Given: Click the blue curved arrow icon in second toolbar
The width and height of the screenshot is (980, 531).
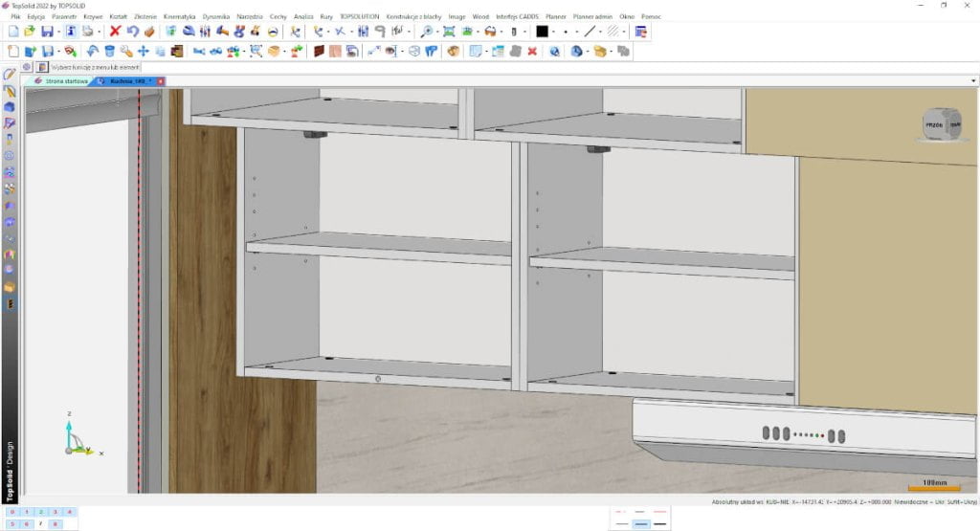Looking at the screenshot, I should pyautogui.click(x=93, y=52).
